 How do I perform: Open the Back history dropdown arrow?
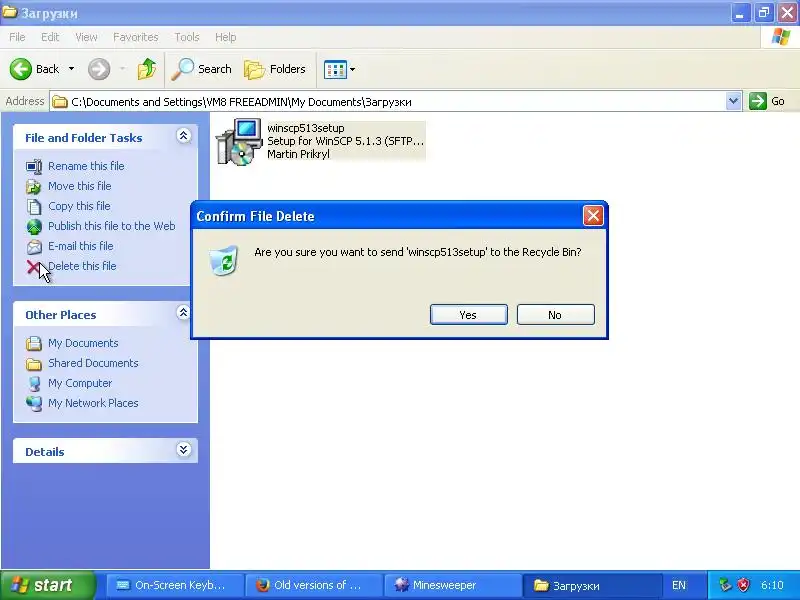coord(71,69)
